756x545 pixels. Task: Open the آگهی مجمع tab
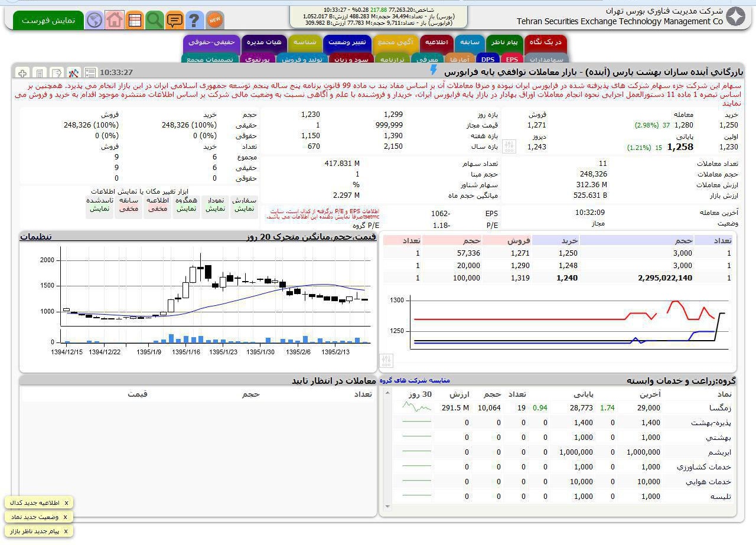pos(395,43)
